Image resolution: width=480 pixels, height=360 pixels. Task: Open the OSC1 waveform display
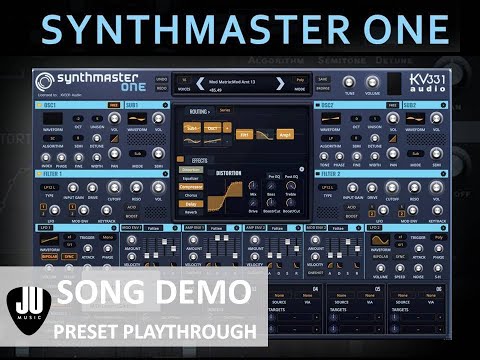pyautogui.click(x=53, y=119)
